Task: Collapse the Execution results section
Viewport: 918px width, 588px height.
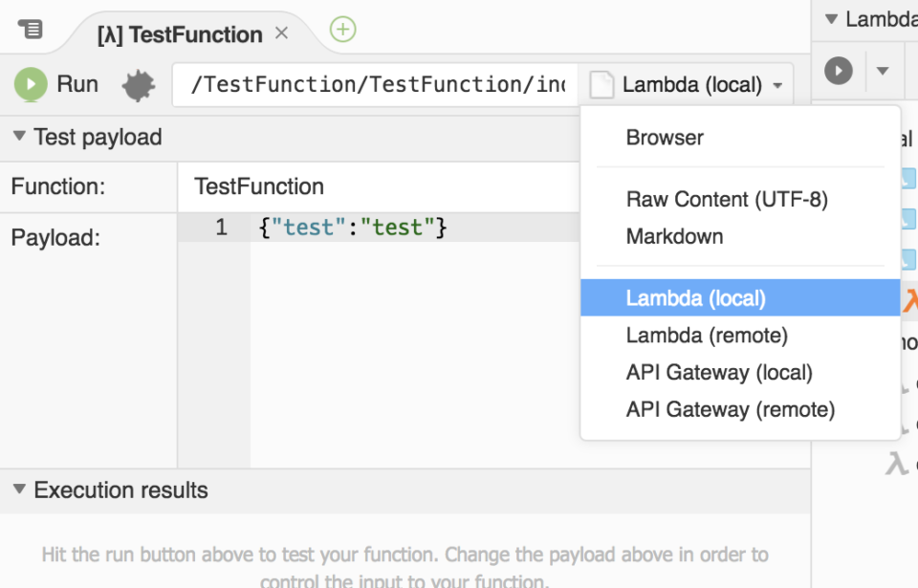Action: pyautogui.click(x=19, y=490)
